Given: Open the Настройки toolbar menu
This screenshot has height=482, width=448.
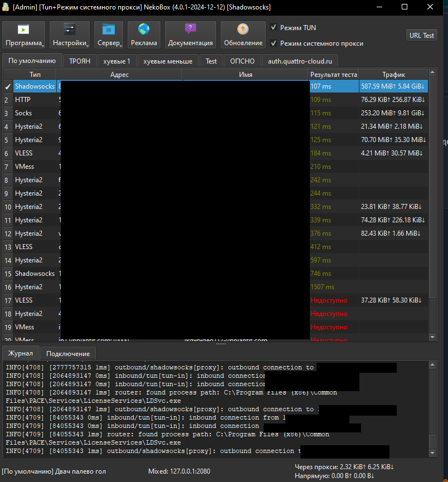Looking at the screenshot, I should point(70,35).
